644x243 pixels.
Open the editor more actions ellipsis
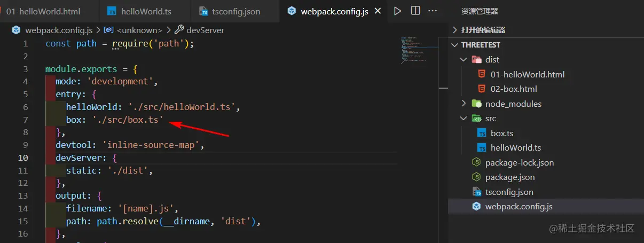point(433,11)
